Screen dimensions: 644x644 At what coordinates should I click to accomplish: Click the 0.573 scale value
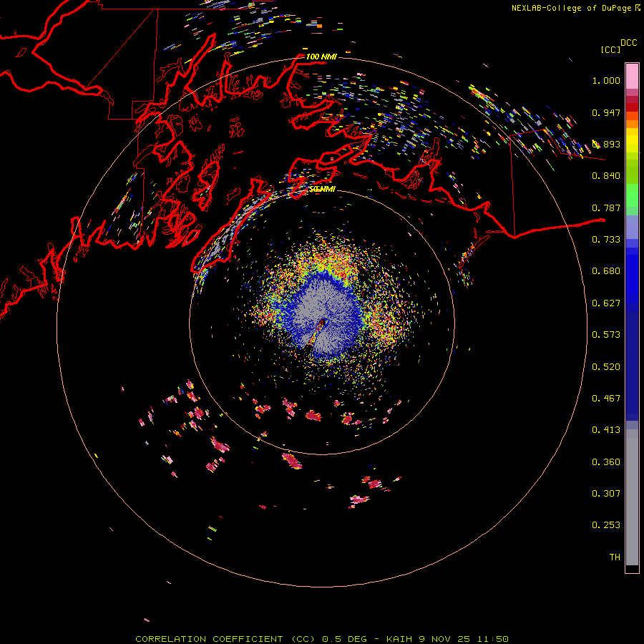pos(606,335)
